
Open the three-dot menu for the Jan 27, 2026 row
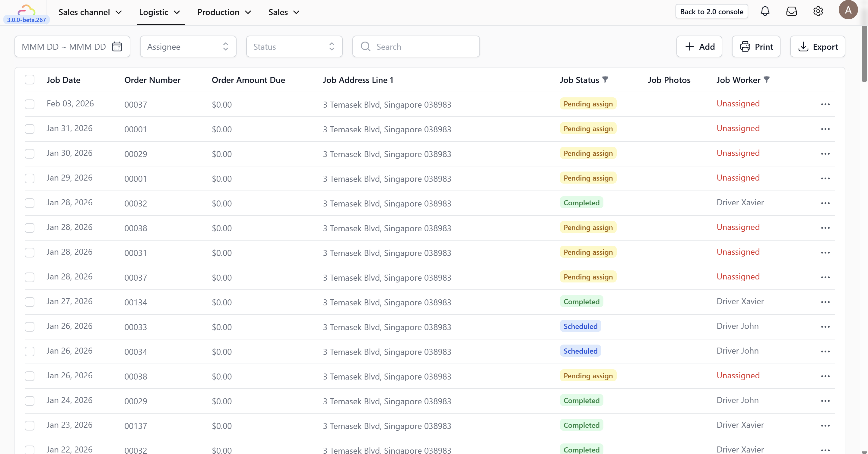coord(825,302)
